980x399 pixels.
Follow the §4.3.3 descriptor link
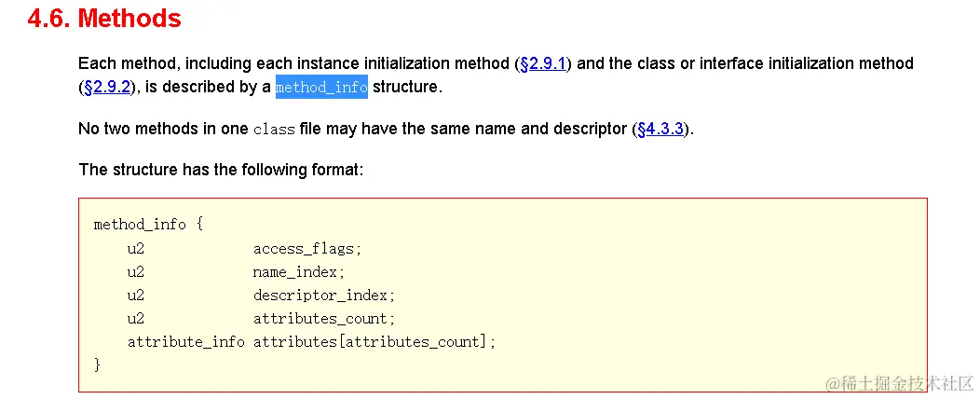coord(660,130)
